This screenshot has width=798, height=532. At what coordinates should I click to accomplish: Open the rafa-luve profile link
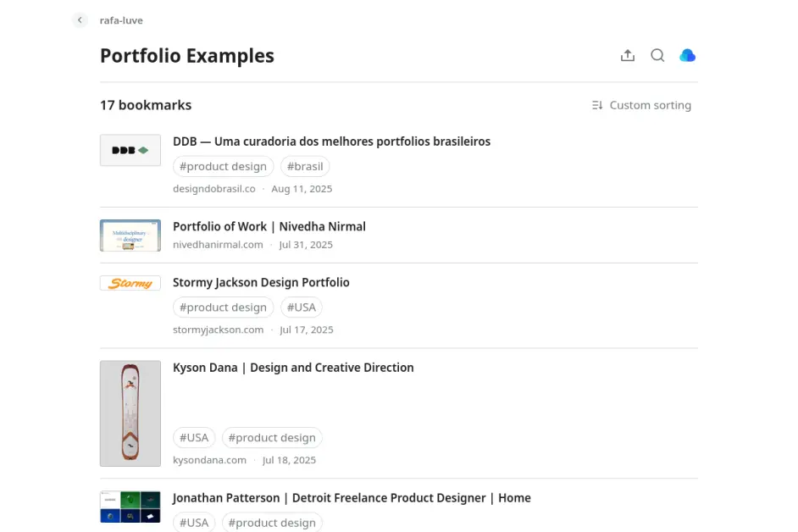(121, 20)
